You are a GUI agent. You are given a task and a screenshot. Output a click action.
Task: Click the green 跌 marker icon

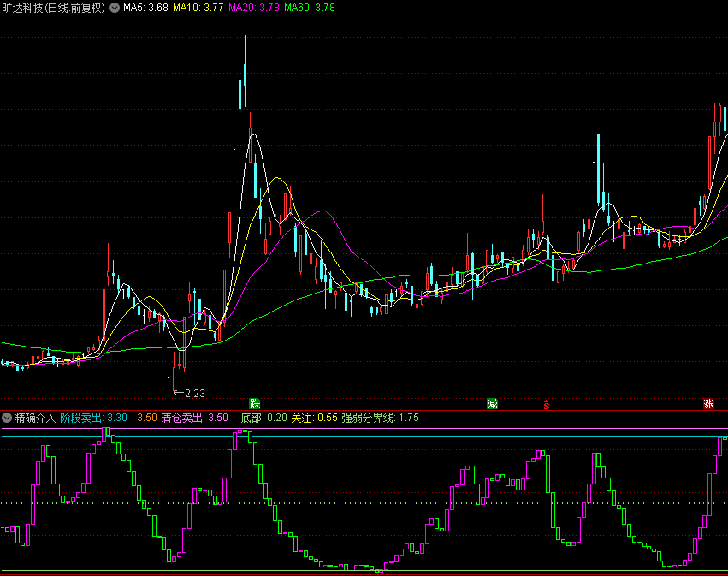254,403
